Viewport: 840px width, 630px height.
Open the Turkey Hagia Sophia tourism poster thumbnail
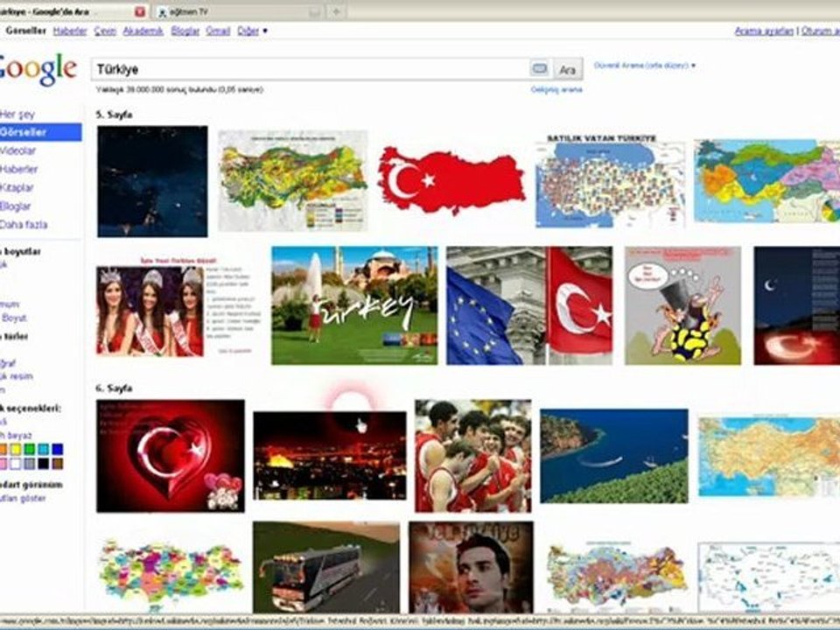point(354,306)
